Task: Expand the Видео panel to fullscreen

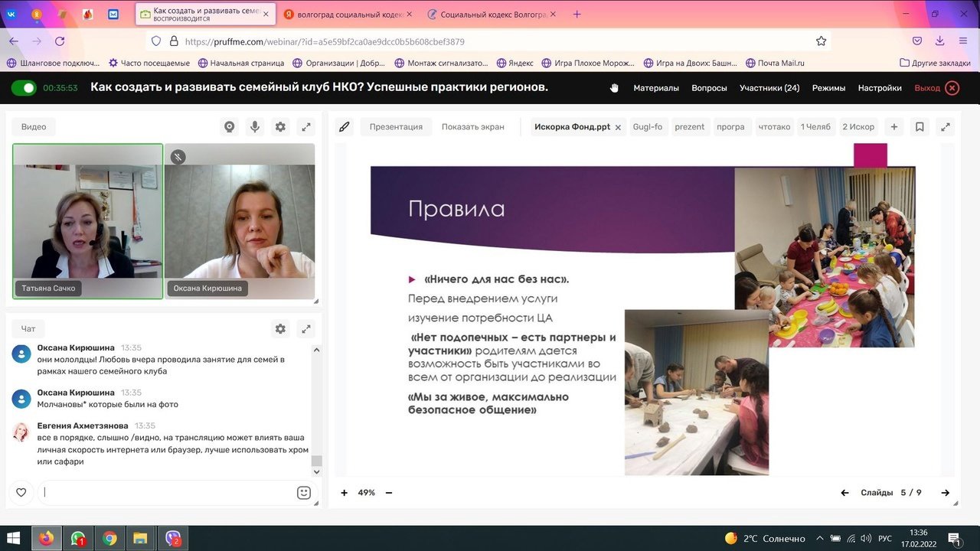Action: (x=305, y=127)
